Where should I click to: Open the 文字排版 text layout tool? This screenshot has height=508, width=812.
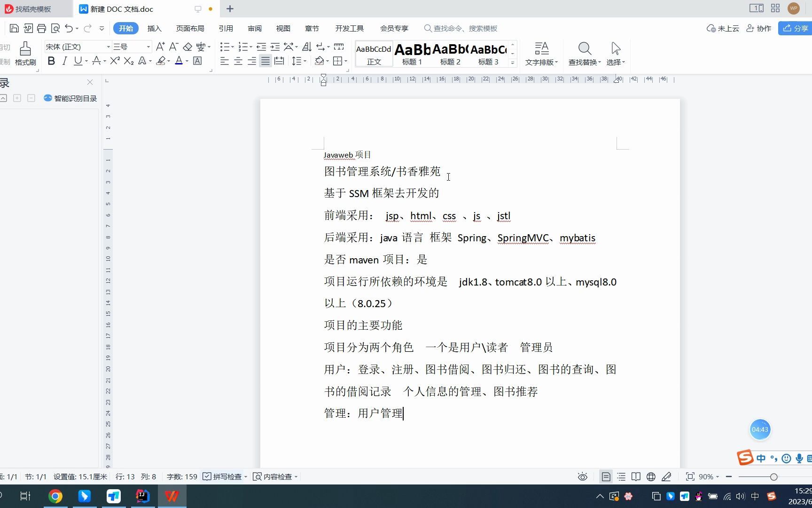pyautogui.click(x=541, y=54)
